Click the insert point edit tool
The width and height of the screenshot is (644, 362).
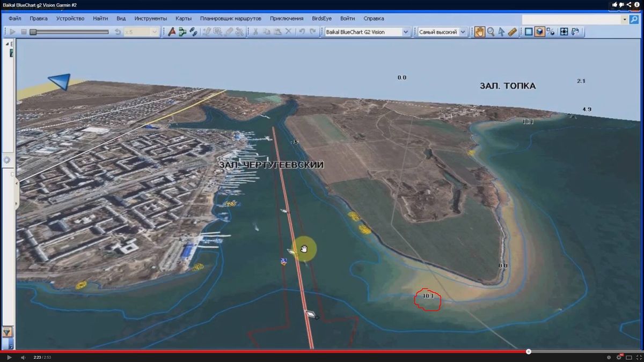coord(207,32)
